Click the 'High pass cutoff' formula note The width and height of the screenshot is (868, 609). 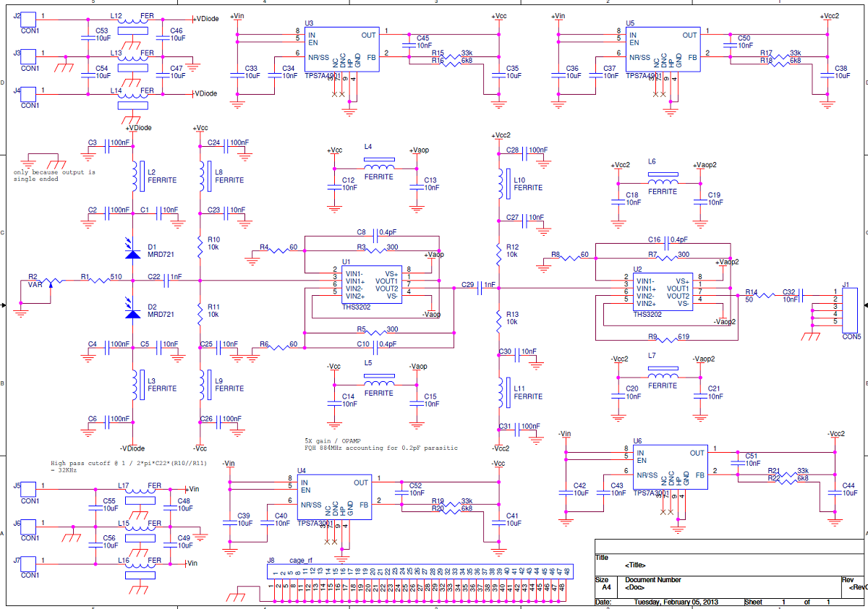[x=128, y=463]
